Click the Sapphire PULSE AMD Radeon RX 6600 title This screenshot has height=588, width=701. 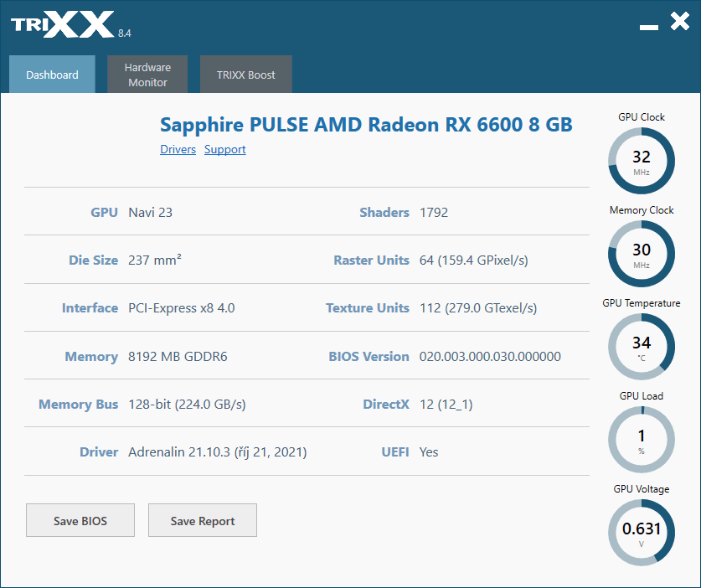click(x=366, y=124)
